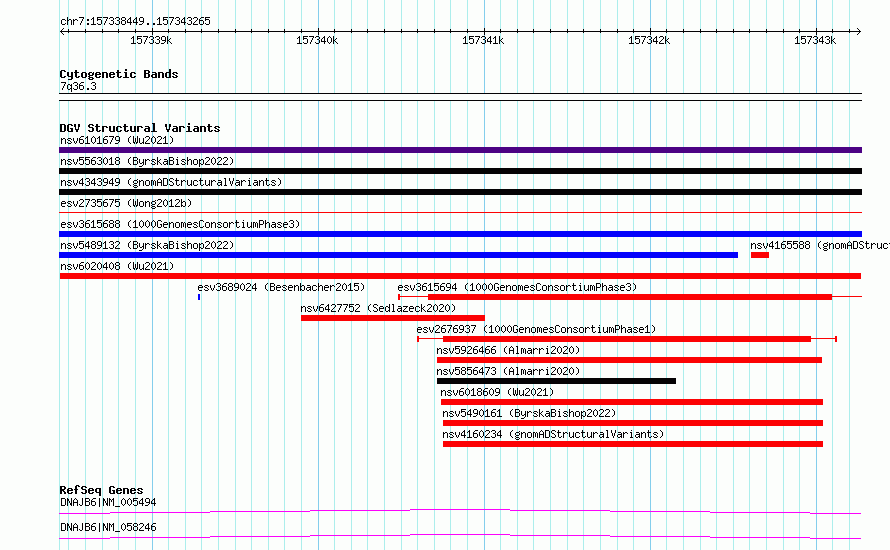Screen dimensions: 890x550
Task: Open the nsv6101679 (Wu2021) label
Action: [x=117, y=140]
